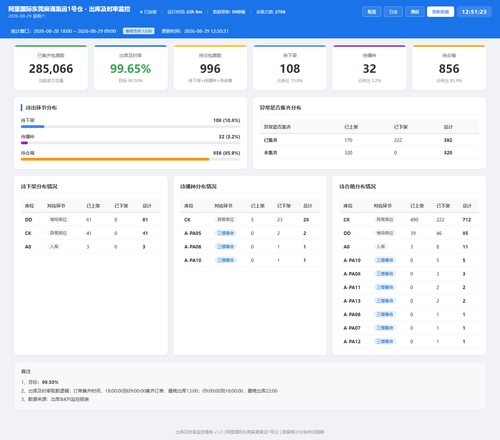500x440 pixels.
Task: Click A-PA08 in the right table
Action: 352,274
